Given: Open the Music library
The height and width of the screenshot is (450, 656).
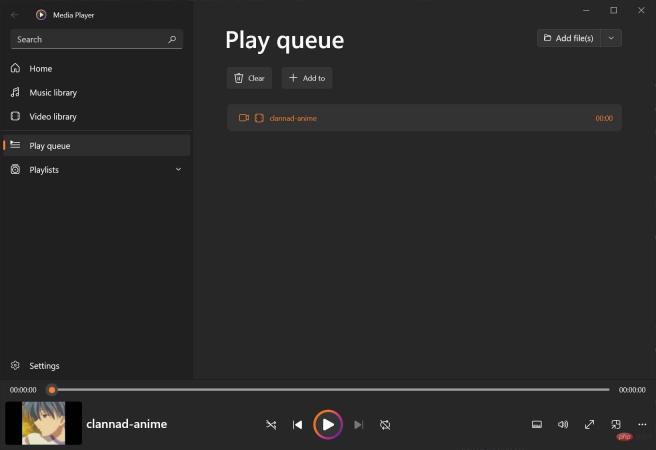Looking at the screenshot, I should [96, 92].
